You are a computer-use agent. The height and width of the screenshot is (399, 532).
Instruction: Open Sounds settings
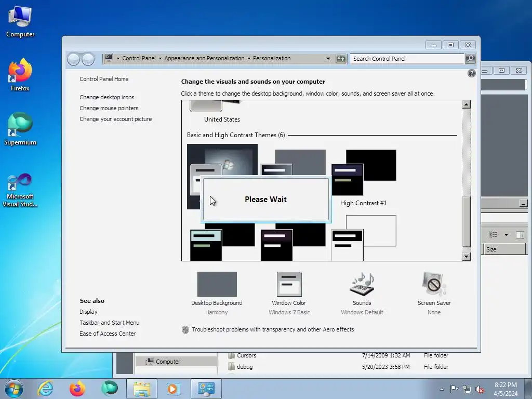click(362, 293)
